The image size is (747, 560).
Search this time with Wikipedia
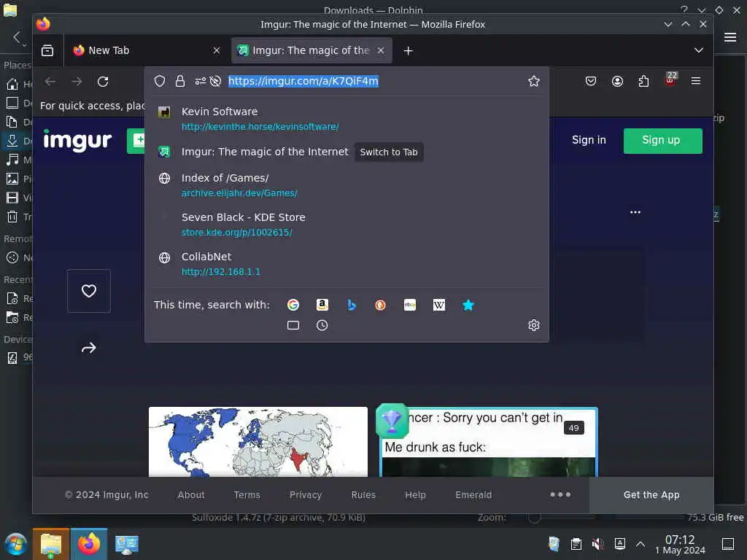tap(438, 305)
